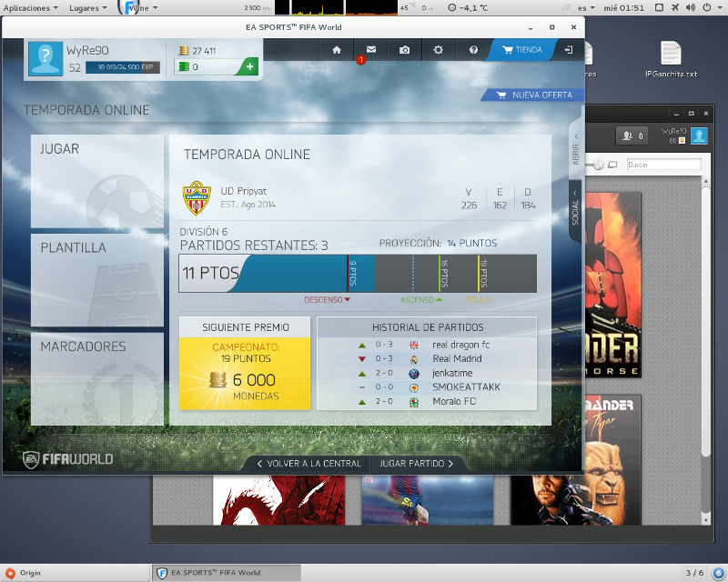
Task: Click the airplane mode icon in top panel
Action: click(x=675, y=7)
